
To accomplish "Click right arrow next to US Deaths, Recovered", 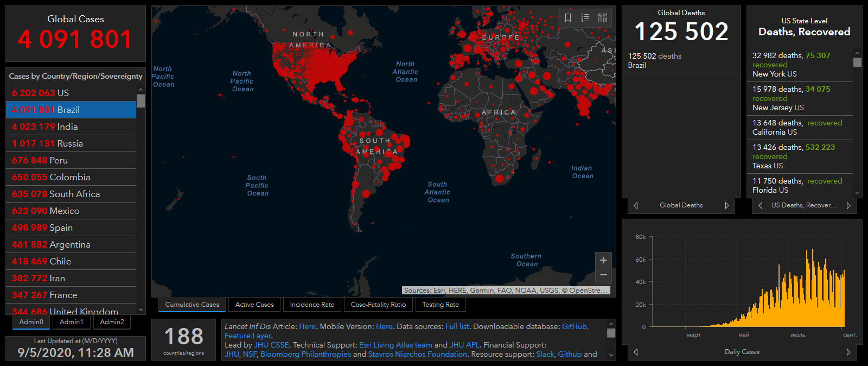I will click(x=848, y=205).
